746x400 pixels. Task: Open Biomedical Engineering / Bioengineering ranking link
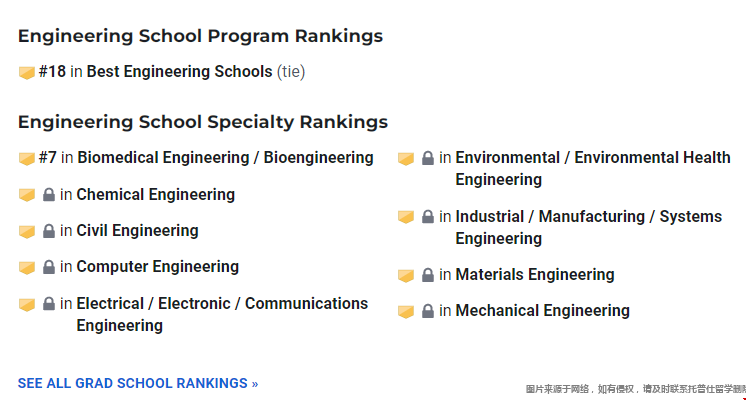[x=226, y=157]
